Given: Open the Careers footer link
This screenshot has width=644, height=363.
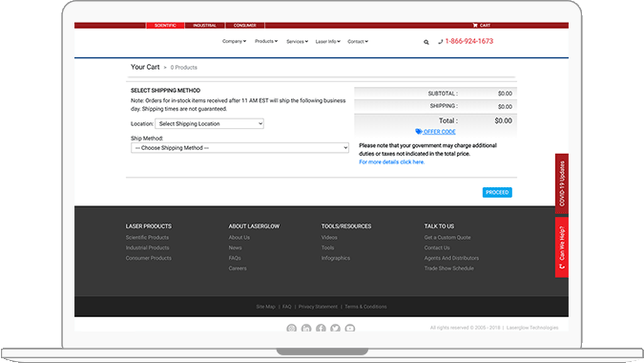Looking at the screenshot, I should point(238,268).
